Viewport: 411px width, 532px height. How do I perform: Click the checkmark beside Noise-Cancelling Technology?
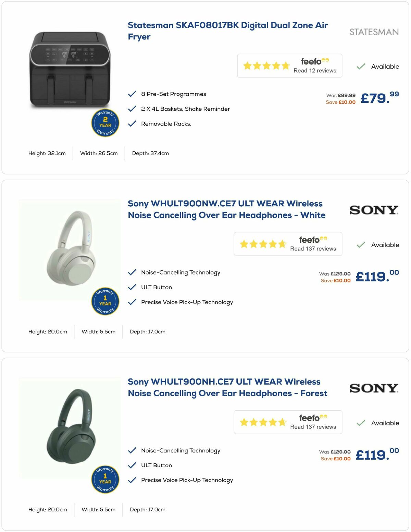(132, 272)
